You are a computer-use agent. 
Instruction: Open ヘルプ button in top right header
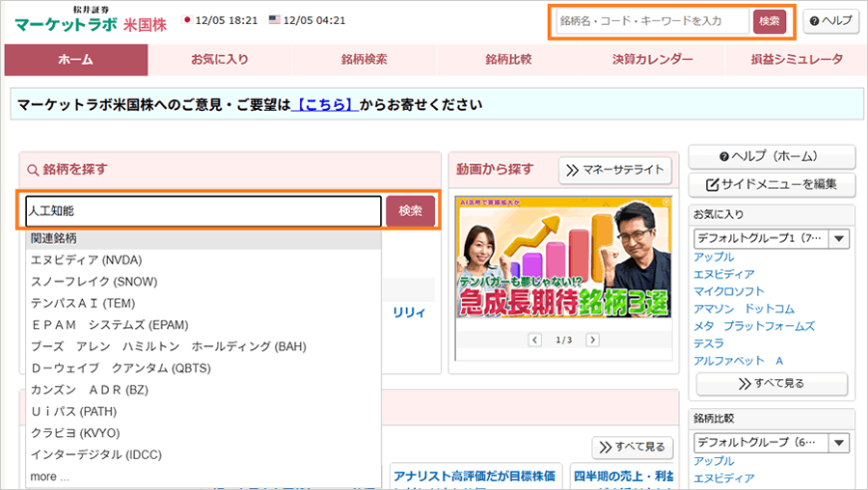point(828,20)
